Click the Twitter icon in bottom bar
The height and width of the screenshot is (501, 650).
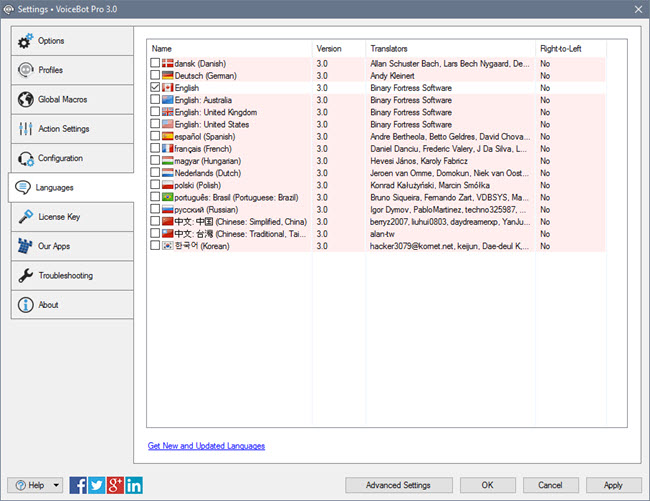click(97, 485)
